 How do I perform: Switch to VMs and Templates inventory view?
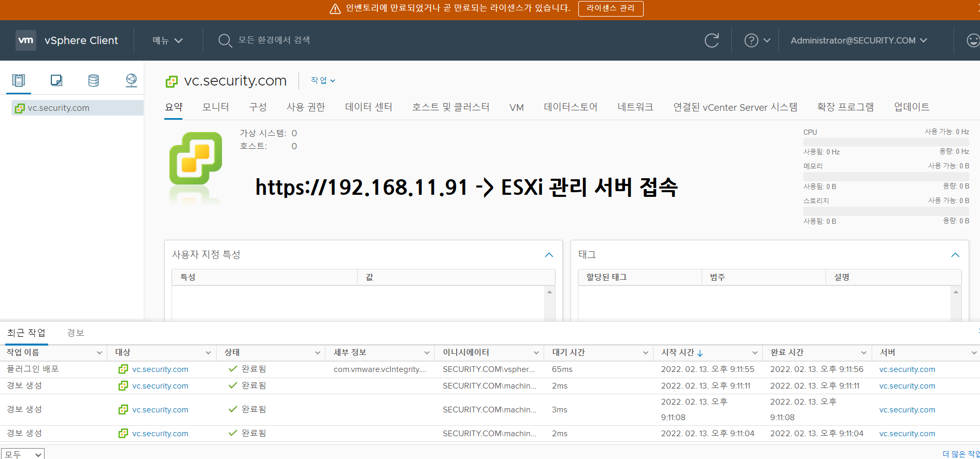(56, 80)
